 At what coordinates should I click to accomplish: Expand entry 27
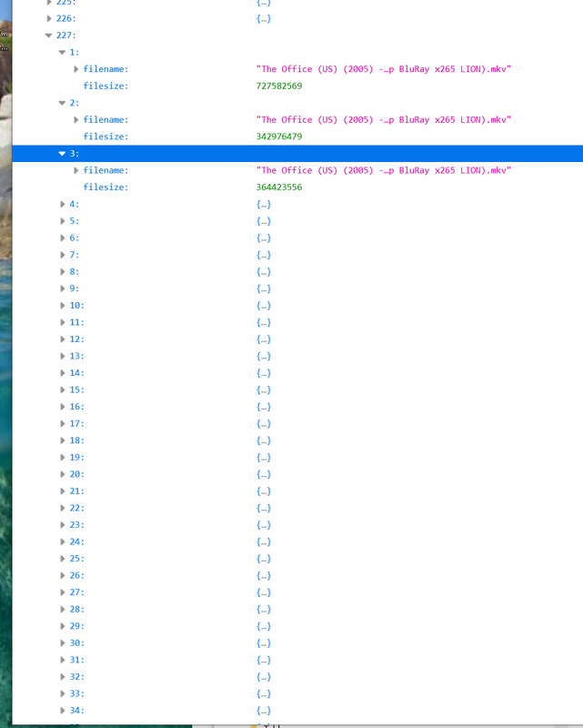tap(63, 592)
